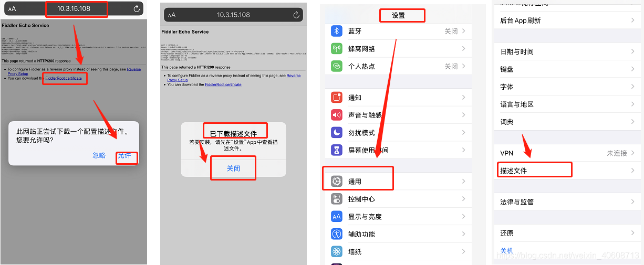The height and width of the screenshot is (265, 644).
Task: Select the 屏幕使用时间 row
Action: 398,150
